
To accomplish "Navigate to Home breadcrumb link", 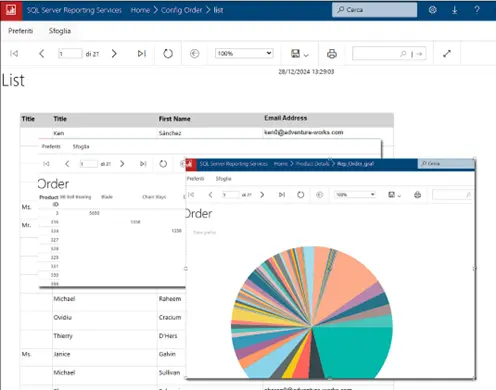I will pos(140,10).
